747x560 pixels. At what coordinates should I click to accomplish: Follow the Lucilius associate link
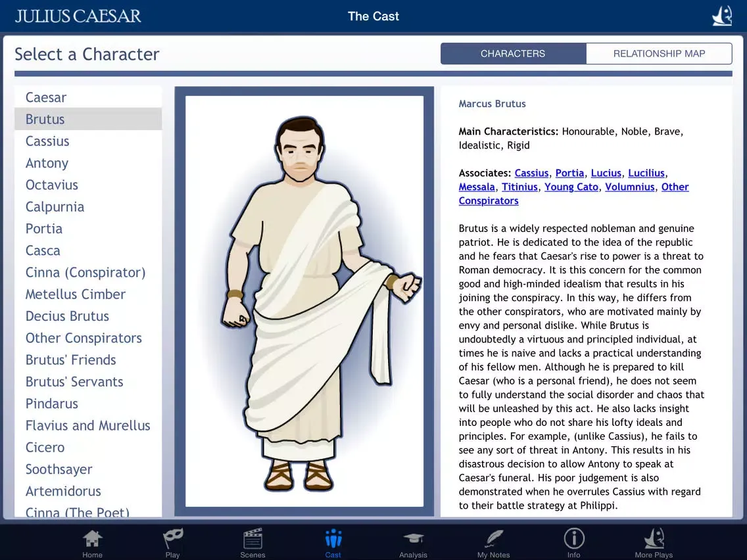646,174
